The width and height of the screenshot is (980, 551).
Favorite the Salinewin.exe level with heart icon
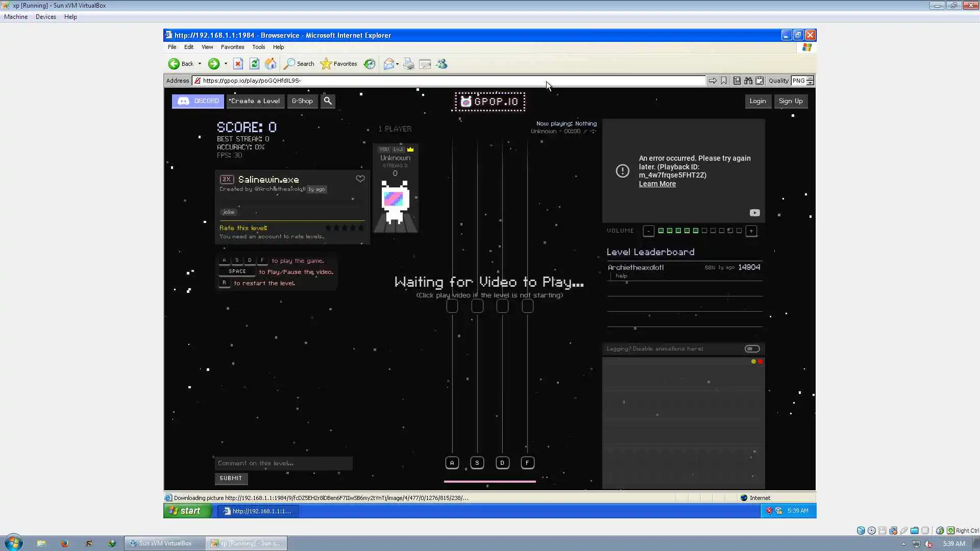coord(360,179)
